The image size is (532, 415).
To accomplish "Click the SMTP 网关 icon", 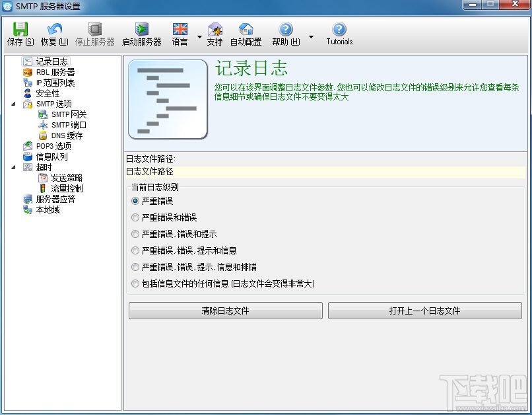I will click(x=43, y=114).
